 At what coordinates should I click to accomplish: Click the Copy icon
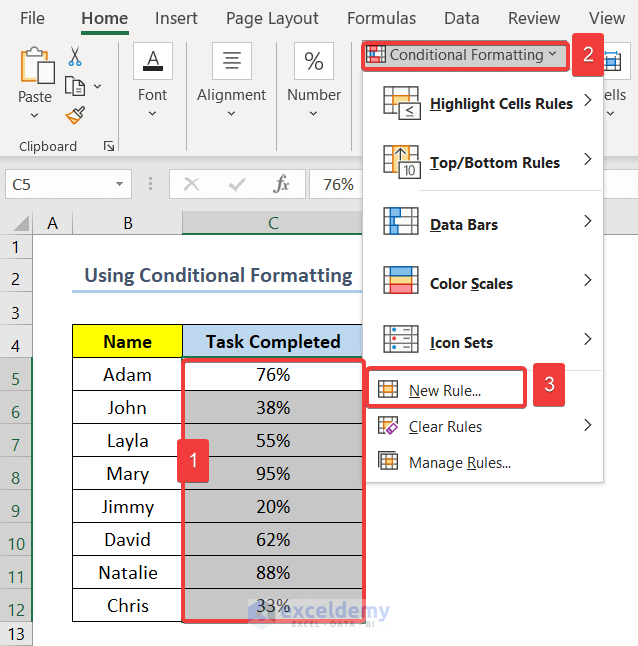coord(75,86)
